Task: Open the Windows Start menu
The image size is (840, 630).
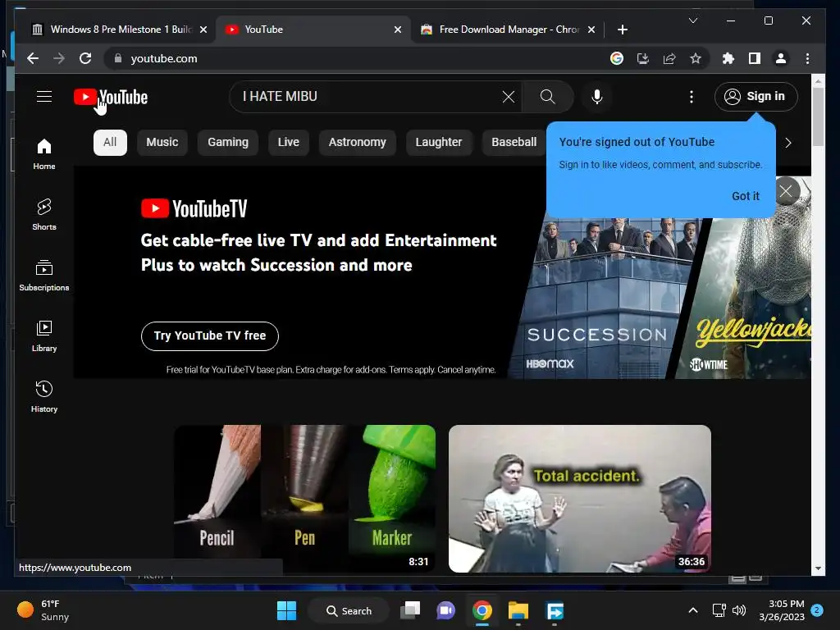Action: click(286, 610)
